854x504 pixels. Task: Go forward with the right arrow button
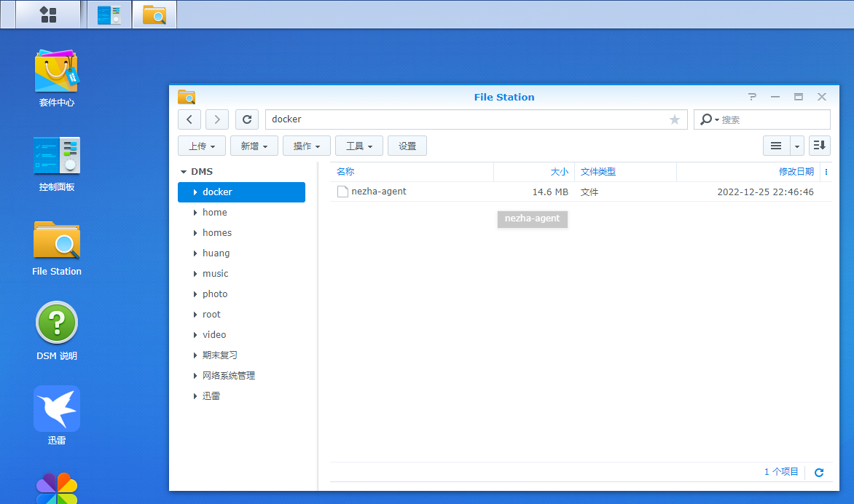coord(216,119)
